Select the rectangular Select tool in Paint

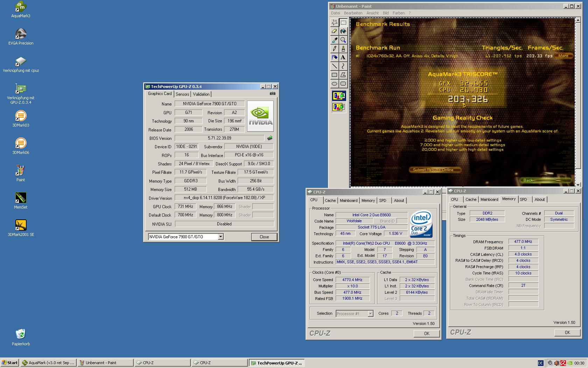343,22
